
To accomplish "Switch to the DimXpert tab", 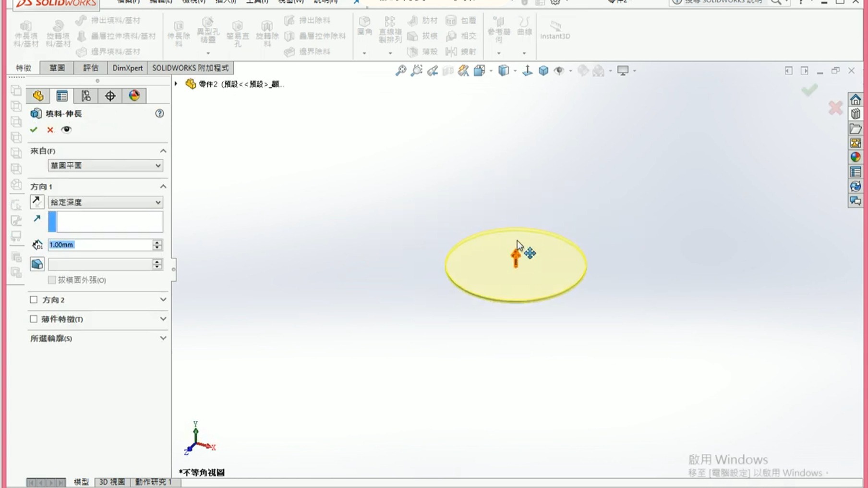I will [x=127, y=68].
